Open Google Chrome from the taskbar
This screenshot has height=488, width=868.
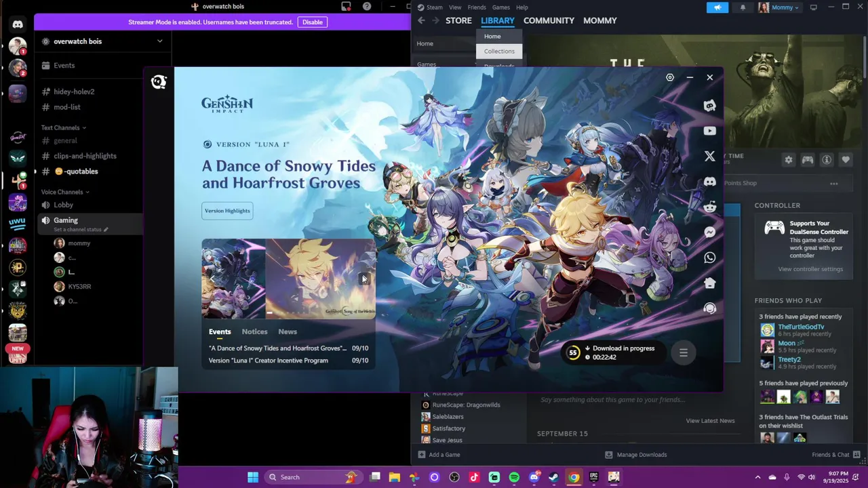pyautogui.click(x=574, y=477)
